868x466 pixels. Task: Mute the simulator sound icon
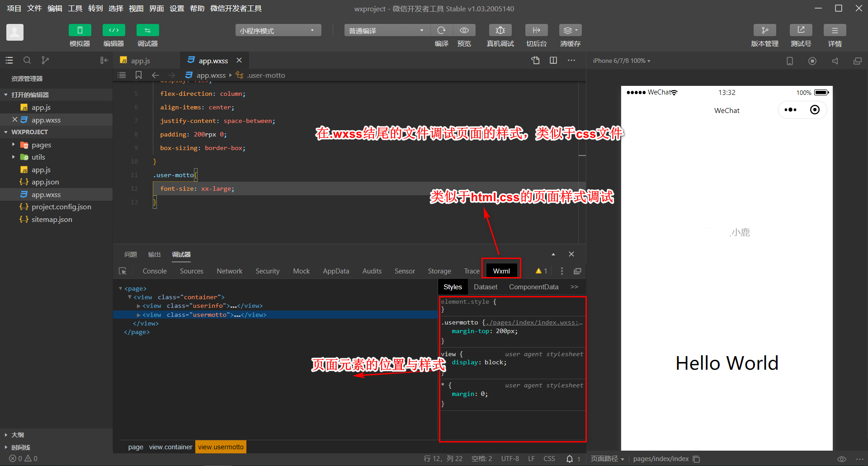(835, 61)
